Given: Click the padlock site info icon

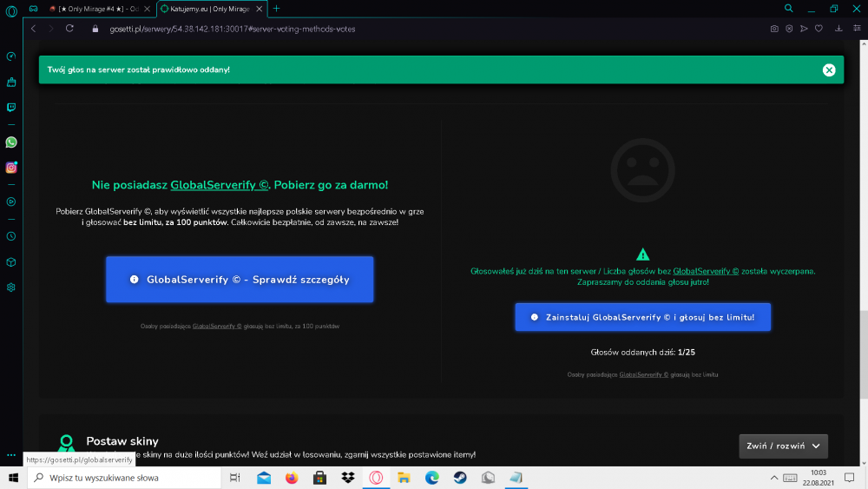Looking at the screenshot, I should [x=95, y=29].
